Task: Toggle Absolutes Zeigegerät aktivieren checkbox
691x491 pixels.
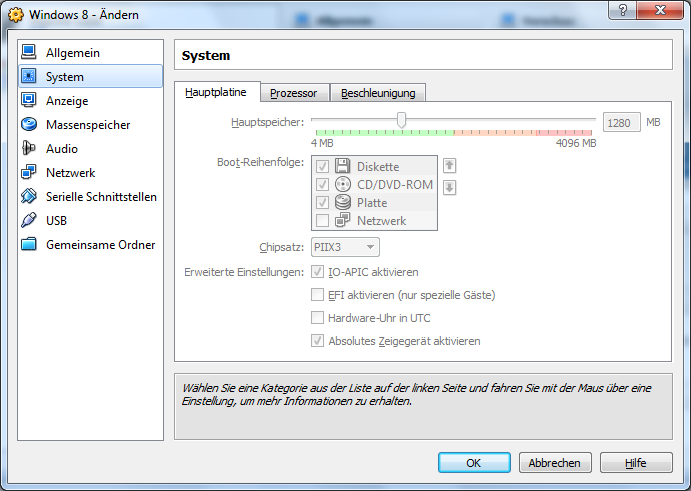Action: 317,341
